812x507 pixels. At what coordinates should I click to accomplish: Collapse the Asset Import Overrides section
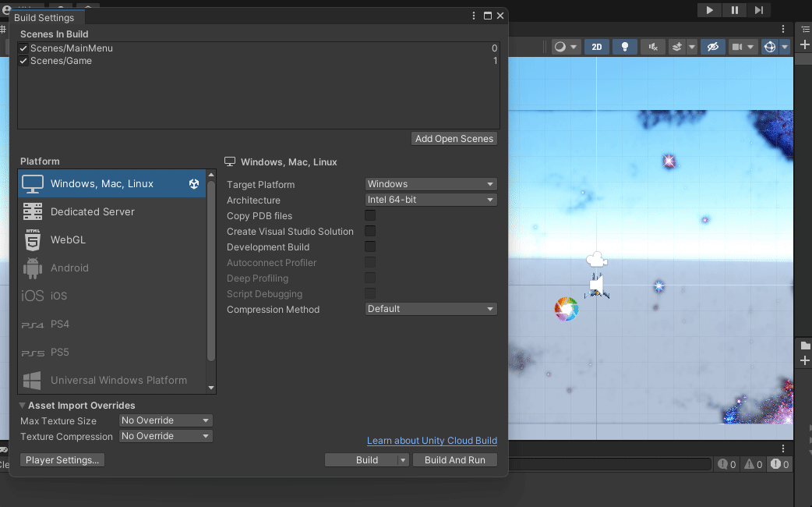point(22,405)
